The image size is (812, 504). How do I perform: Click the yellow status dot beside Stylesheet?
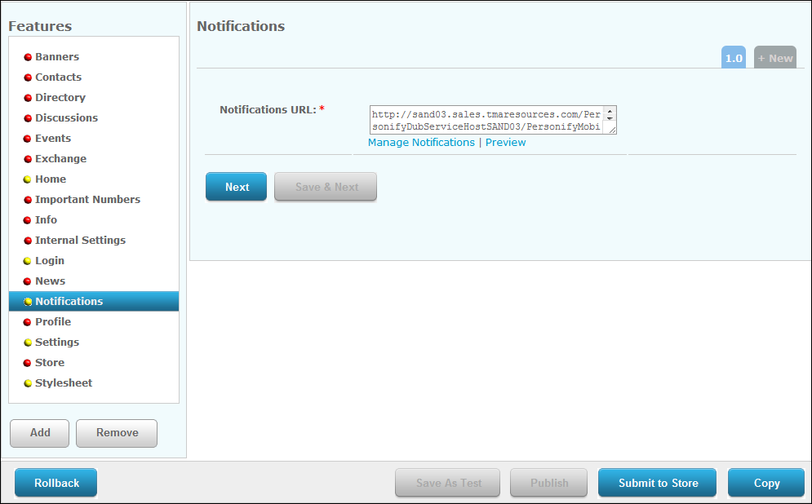point(28,383)
